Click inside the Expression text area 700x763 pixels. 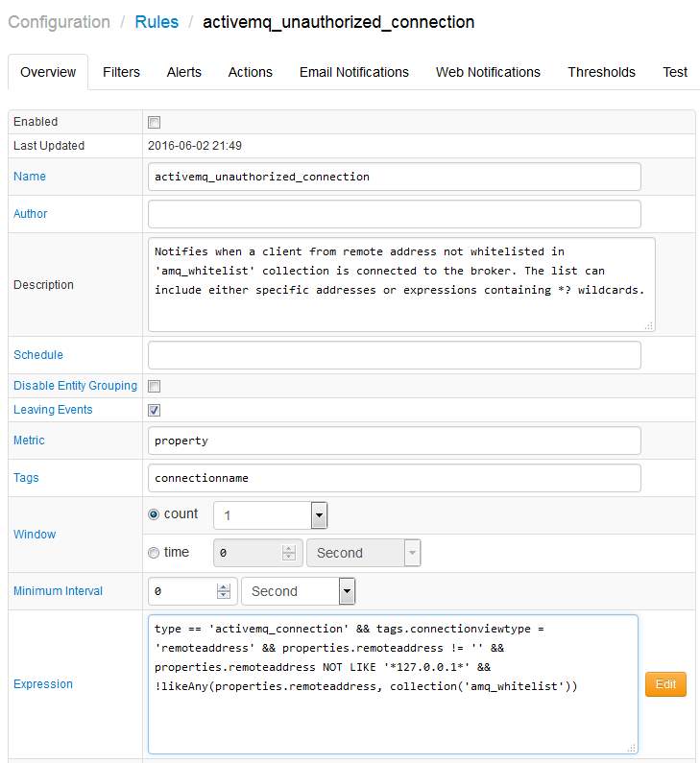(x=393, y=684)
